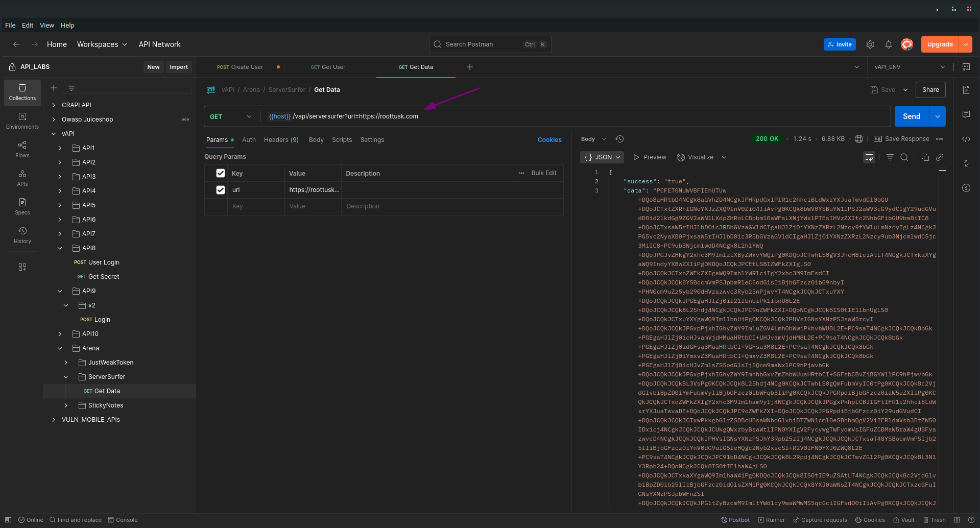Image resolution: width=980 pixels, height=528 pixels.
Task: Open the response history clock icon
Action: click(620, 139)
